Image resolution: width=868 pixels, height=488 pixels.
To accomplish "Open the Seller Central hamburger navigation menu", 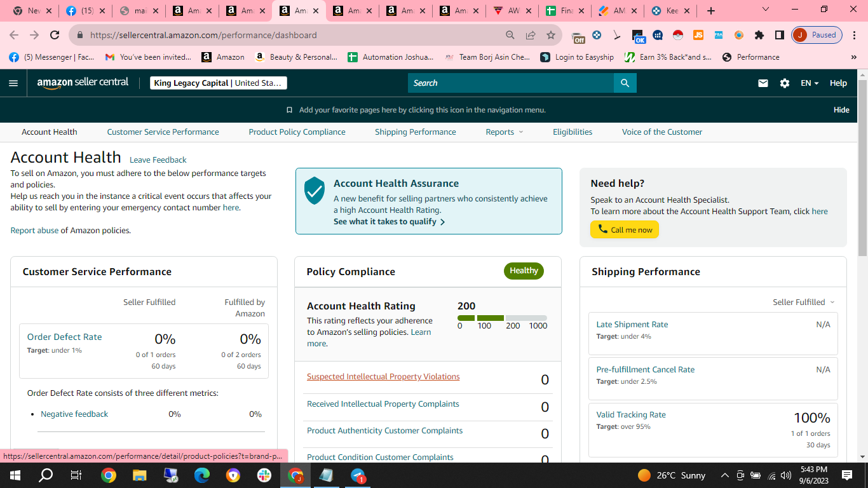I will (13, 83).
